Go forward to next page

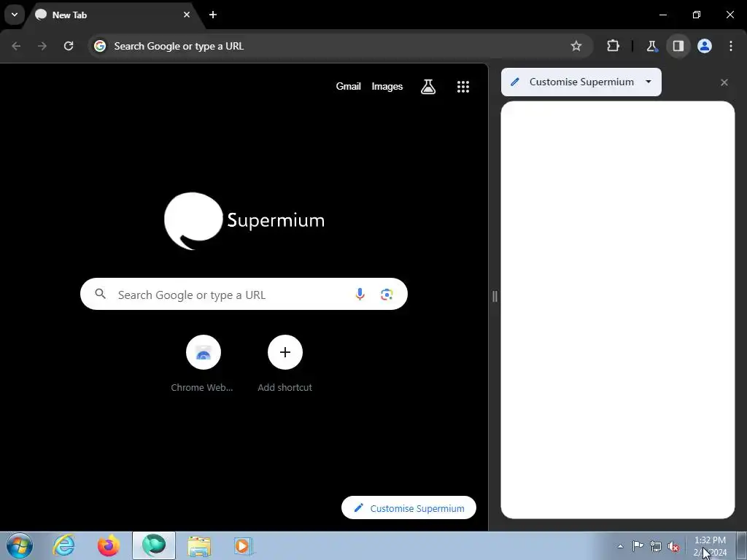tap(42, 46)
